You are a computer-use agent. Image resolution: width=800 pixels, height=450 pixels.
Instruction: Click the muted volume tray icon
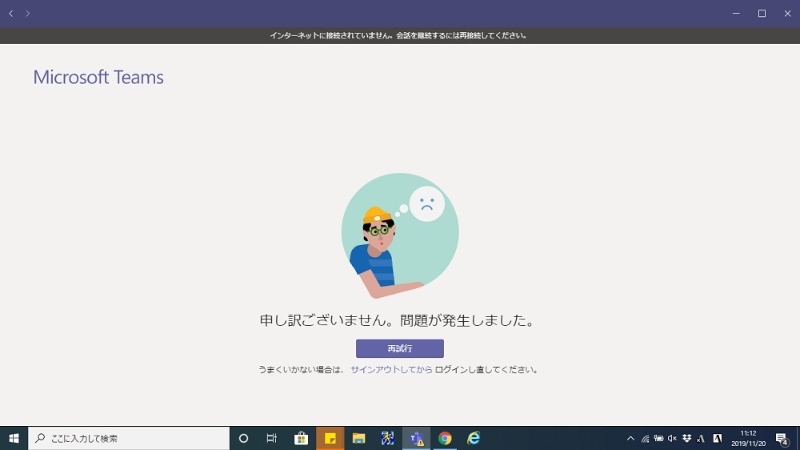672,438
